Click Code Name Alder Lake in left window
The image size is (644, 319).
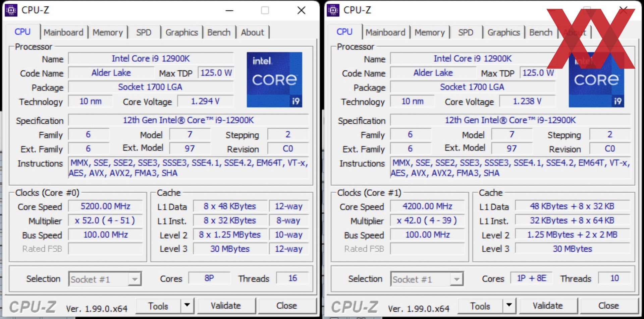tap(111, 73)
